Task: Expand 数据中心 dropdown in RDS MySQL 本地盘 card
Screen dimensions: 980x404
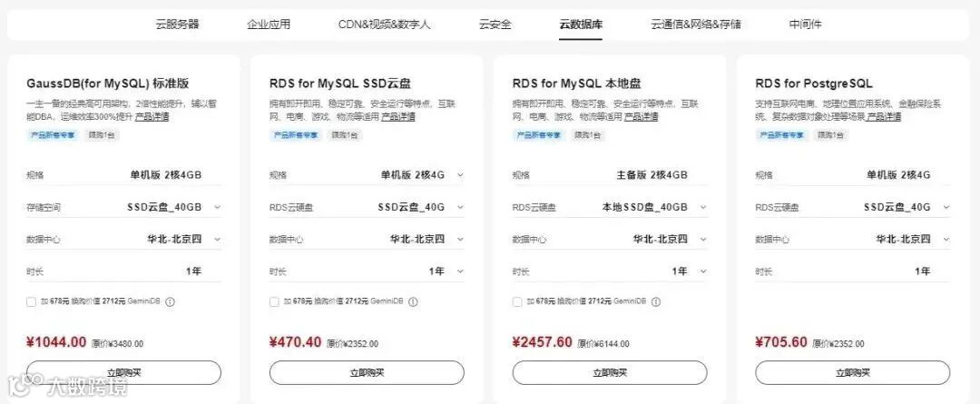Action: pos(703,240)
